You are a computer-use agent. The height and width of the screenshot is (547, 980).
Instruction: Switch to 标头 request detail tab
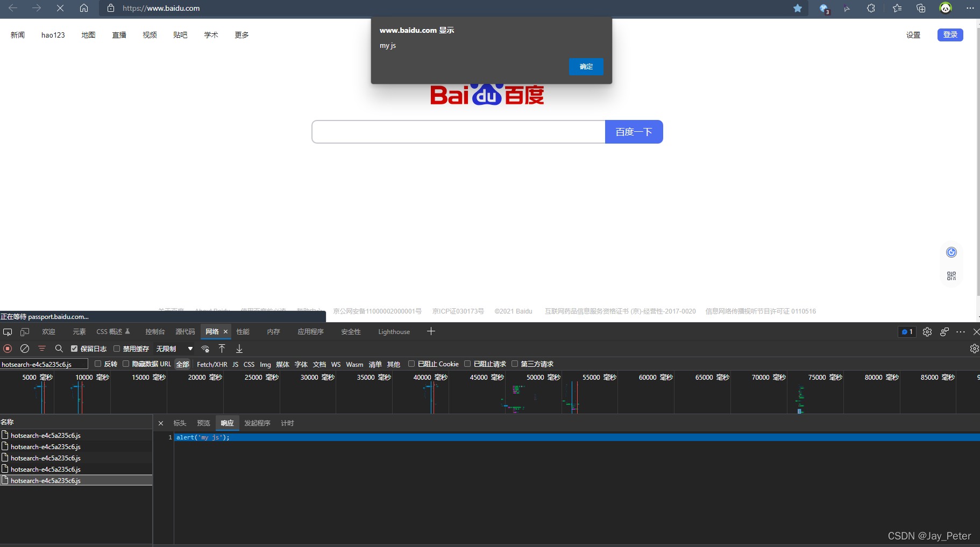[180, 423]
